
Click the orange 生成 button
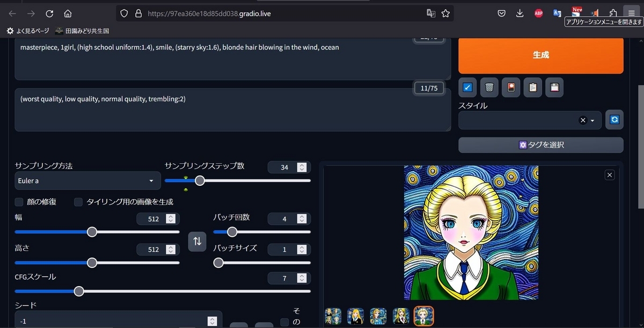tap(541, 55)
